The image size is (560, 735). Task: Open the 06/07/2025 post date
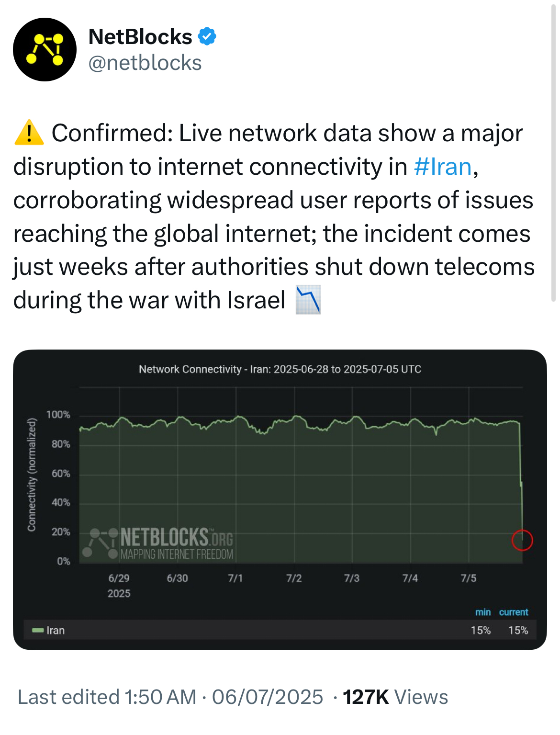coord(268,697)
